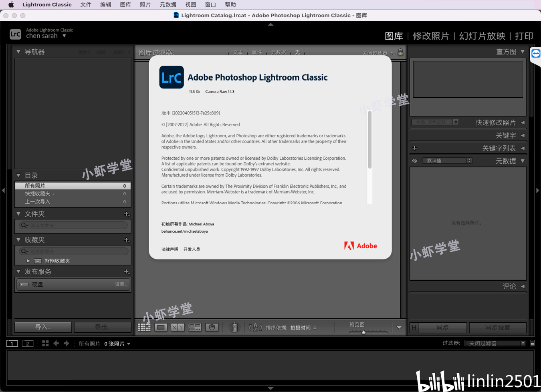Click 导出... button

103,328
